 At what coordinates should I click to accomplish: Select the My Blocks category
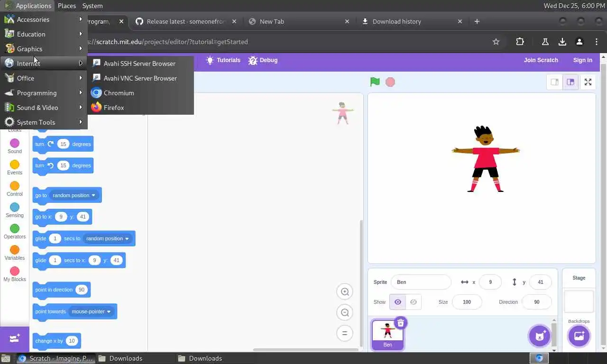[x=15, y=274]
